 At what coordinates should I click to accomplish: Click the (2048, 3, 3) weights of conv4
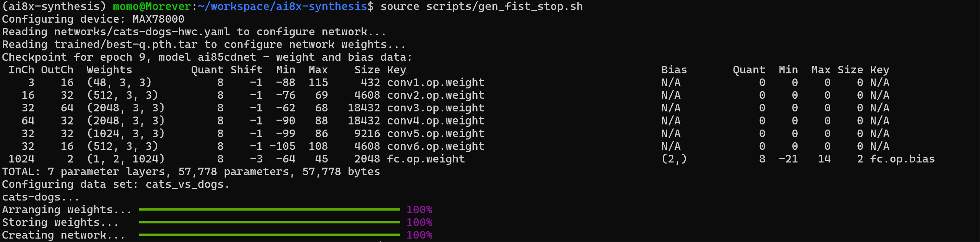point(126,121)
